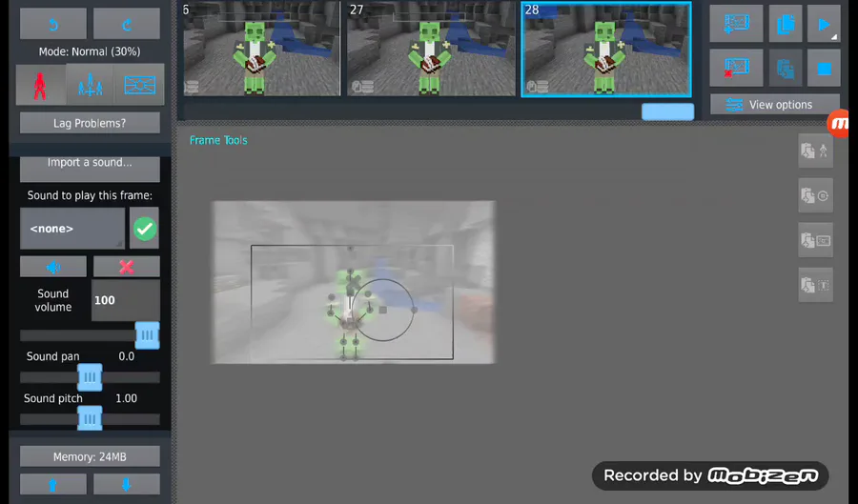The image size is (858, 504).
Task: Click the Sound volume slider handle
Action: click(x=147, y=335)
